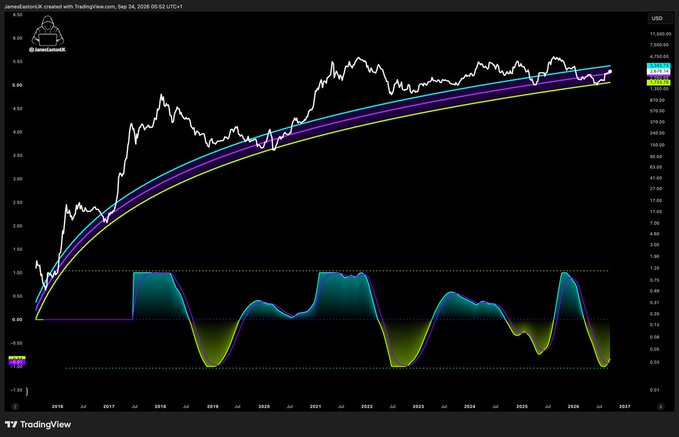The image size is (679, 437).
Task: Click the 2027 label on the time axis
Action: point(624,407)
